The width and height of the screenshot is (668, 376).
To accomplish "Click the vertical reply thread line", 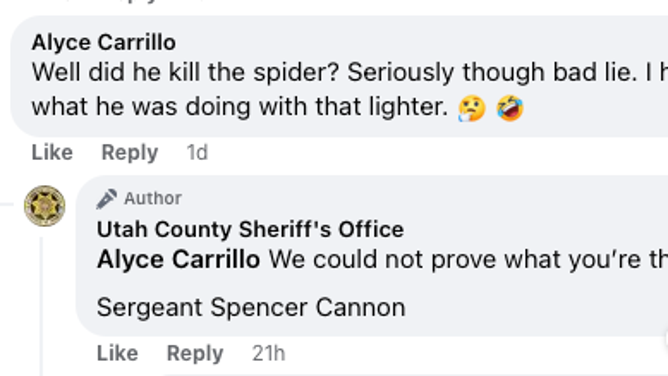I will tap(42, 307).
